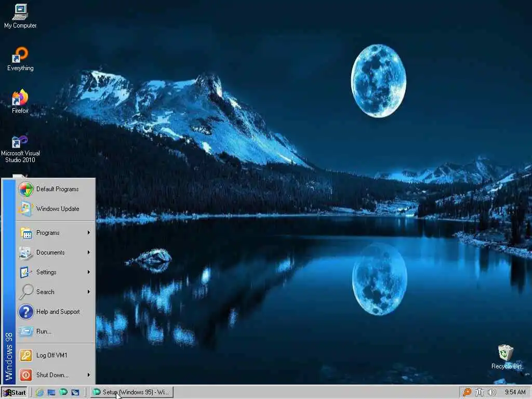
Task: Select Windows Update in the Start menu
Action: tap(56, 209)
